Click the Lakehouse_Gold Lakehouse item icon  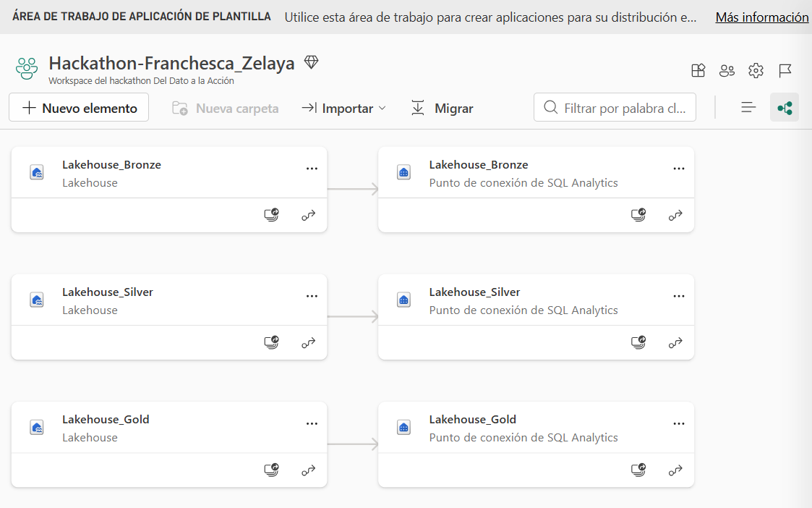tap(37, 428)
